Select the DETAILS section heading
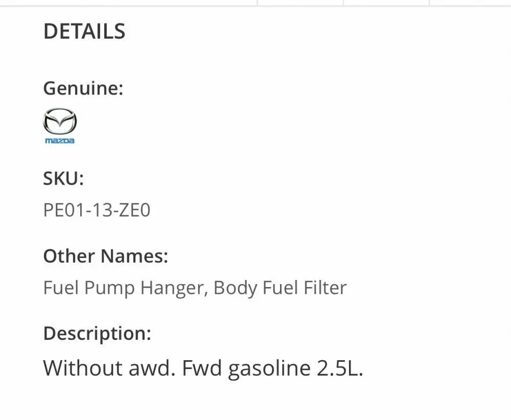The width and height of the screenshot is (511, 420). [x=84, y=31]
